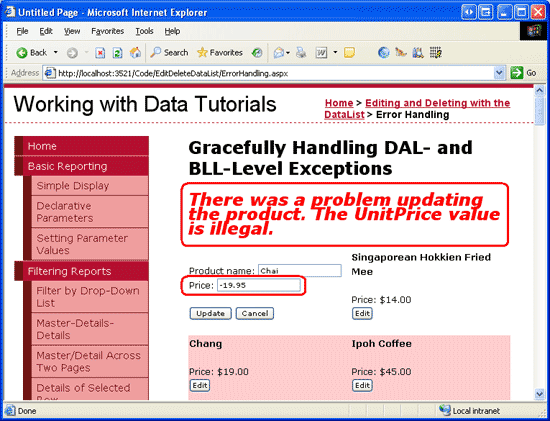The height and width of the screenshot is (421, 550).
Task: Click the Cancel button next to Update
Action: [255, 313]
